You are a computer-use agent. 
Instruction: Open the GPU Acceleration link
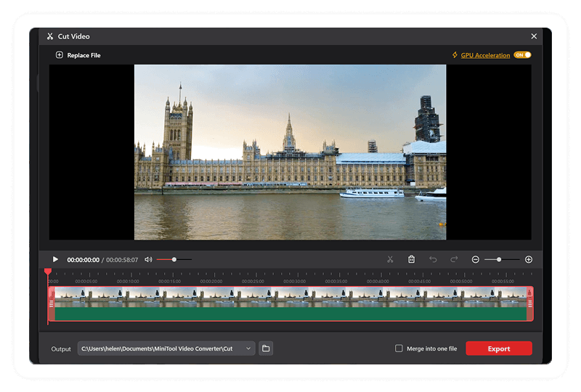(x=485, y=55)
